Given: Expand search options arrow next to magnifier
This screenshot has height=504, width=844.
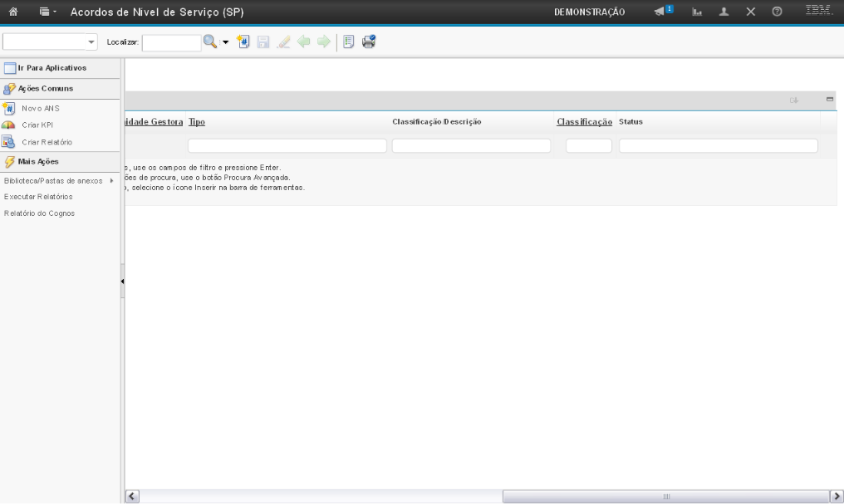Looking at the screenshot, I should pyautogui.click(x=224, y=42).
